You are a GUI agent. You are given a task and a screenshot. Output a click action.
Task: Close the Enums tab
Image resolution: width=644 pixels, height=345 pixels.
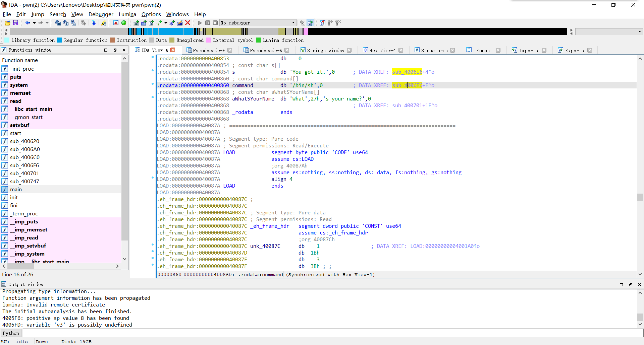click(x=498, y=50)
